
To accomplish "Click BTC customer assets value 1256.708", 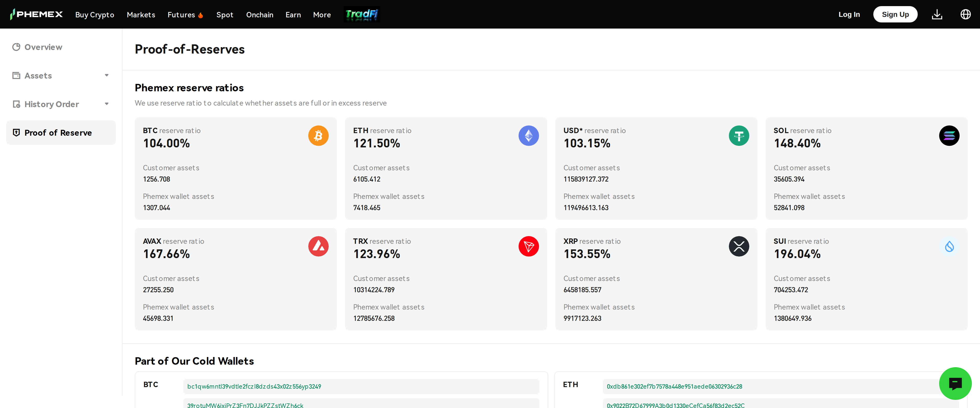I will coord(156,179).
